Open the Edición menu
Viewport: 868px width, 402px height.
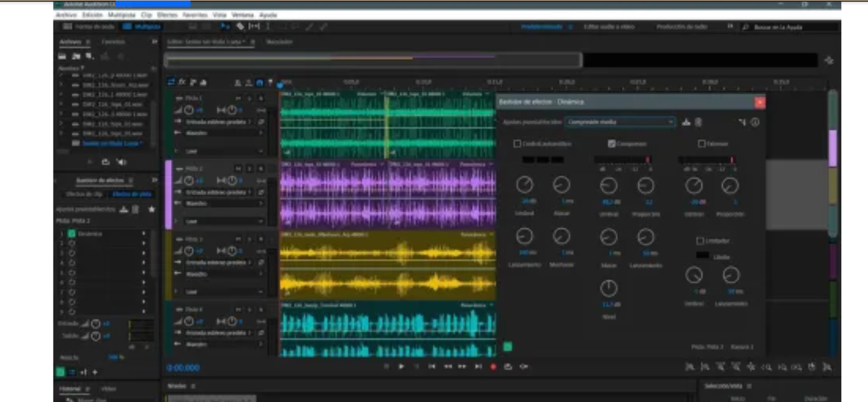[x=91, y=14]
